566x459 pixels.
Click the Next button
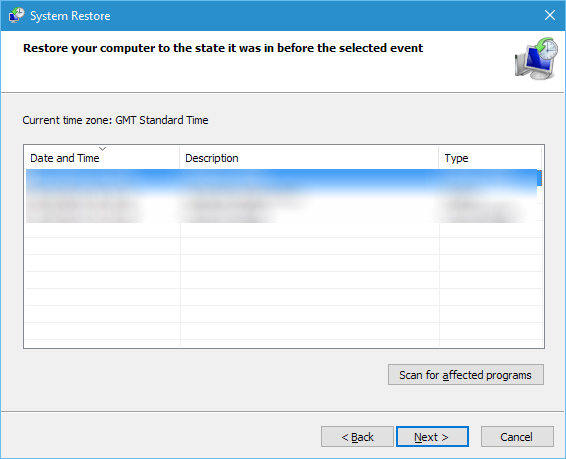(x=432, y=437)
